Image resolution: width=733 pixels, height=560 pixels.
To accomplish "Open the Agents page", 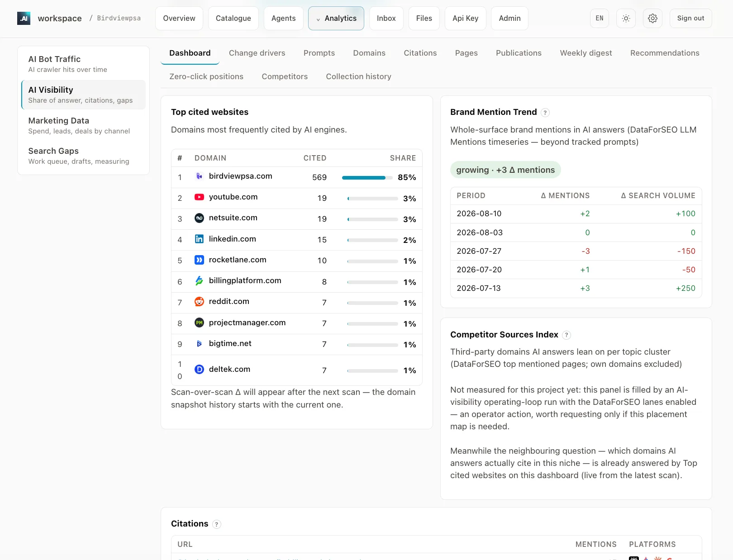I will (284, 18).
